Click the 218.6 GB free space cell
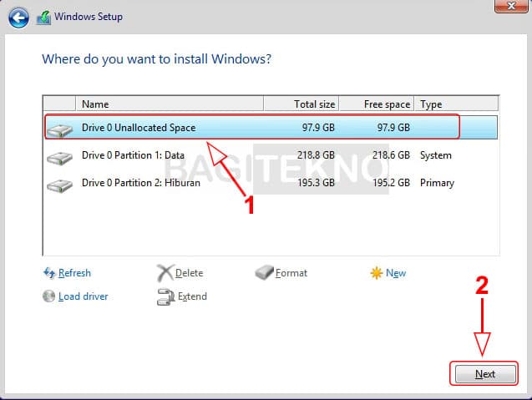This screenshot has width=532, height=400. pos(391,155)
